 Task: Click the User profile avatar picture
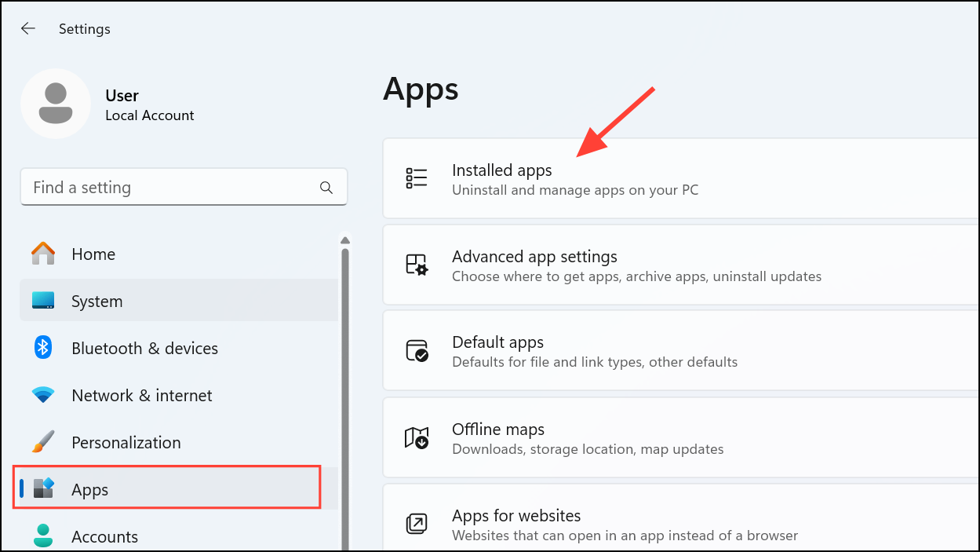coord(56,103)
